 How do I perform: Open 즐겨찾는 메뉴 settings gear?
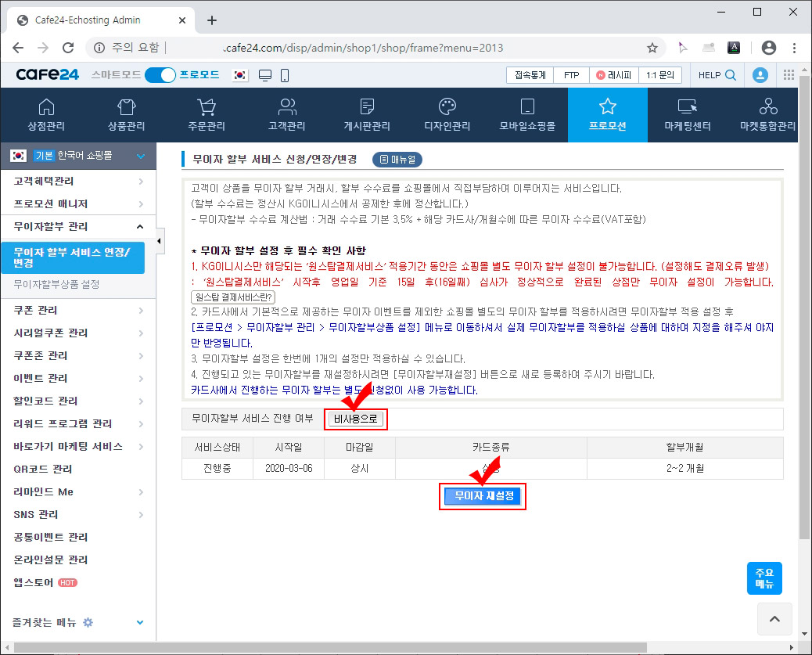88,622
